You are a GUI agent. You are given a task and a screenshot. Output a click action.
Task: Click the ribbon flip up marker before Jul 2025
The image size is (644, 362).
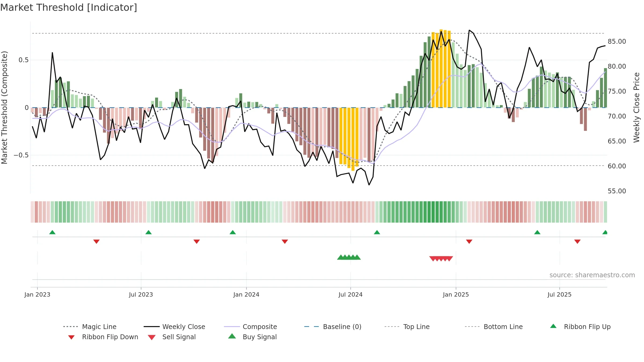(537, 232)
